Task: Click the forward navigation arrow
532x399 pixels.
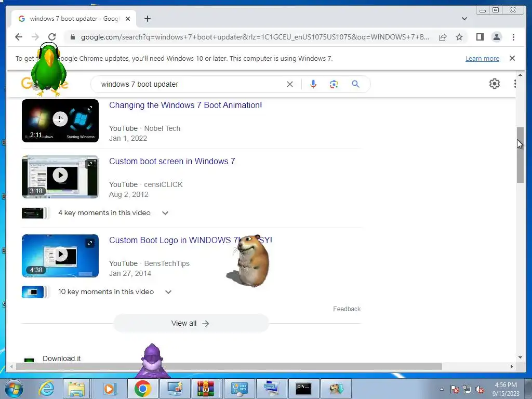Action: pyautogui.click(x=35, y=37)
